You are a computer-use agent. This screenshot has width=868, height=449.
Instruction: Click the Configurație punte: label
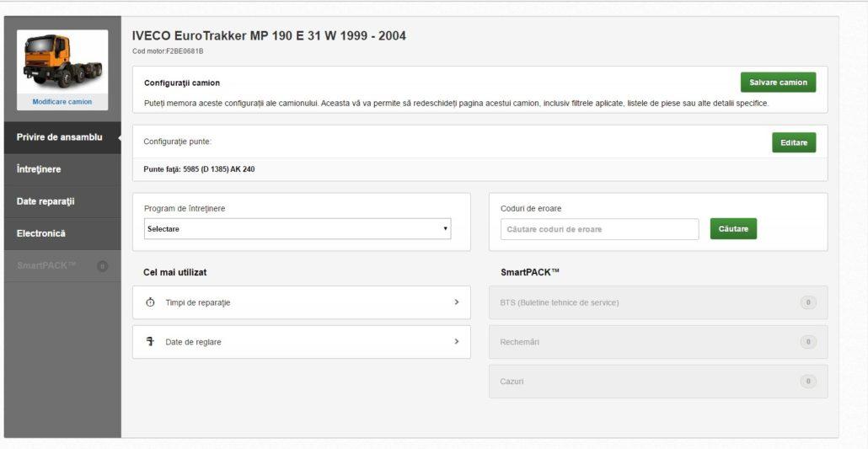(178, 142)
